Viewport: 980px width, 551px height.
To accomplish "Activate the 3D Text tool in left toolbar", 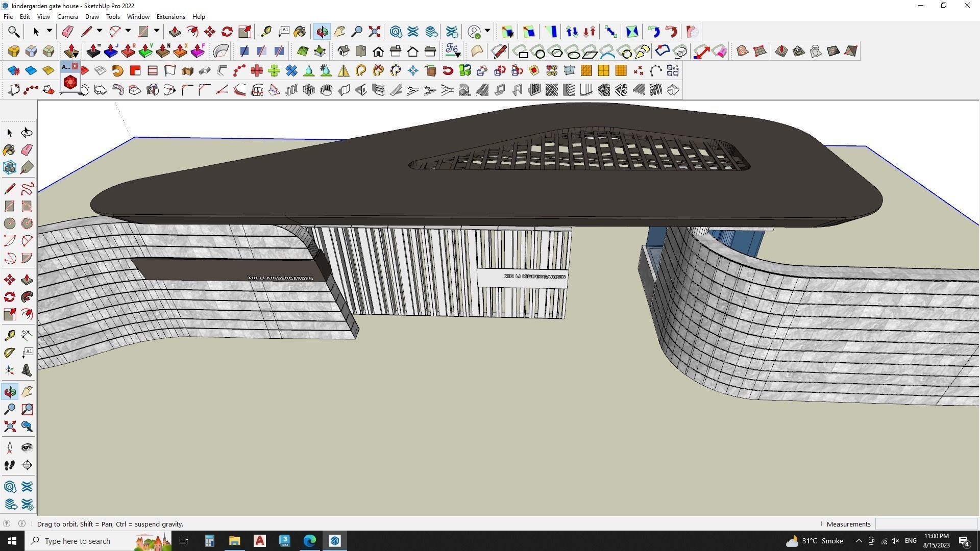I will pos(27,370).
